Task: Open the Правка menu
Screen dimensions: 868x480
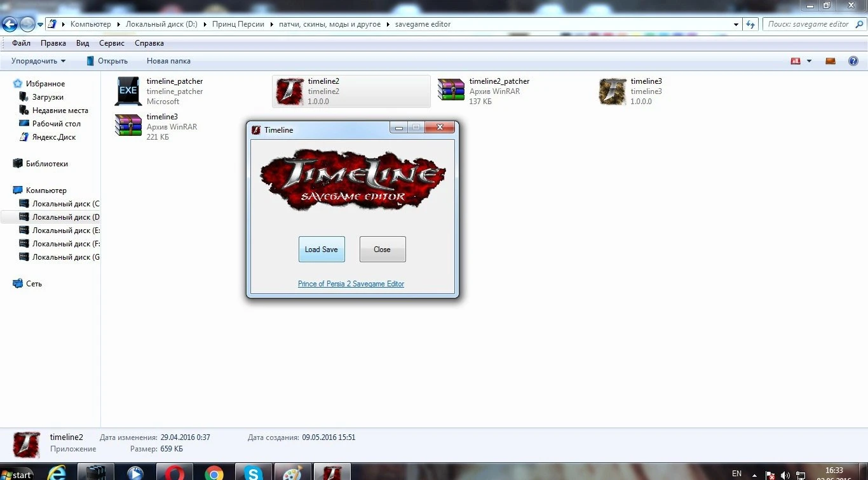Action: [53, 43]
